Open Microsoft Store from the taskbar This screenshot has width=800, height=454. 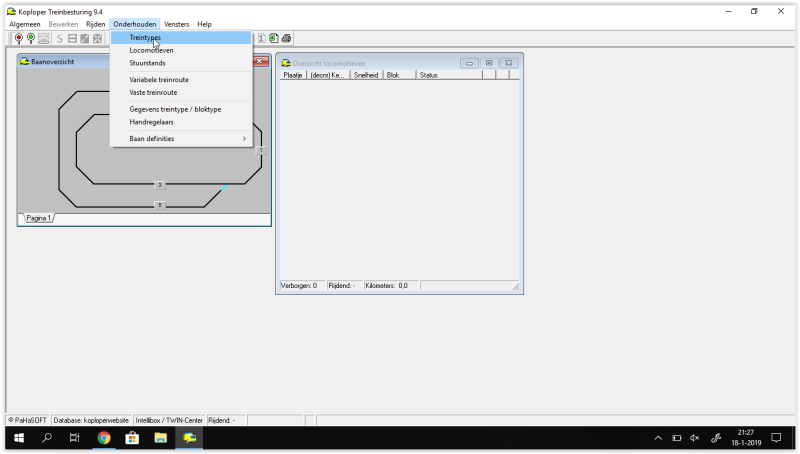131,438
